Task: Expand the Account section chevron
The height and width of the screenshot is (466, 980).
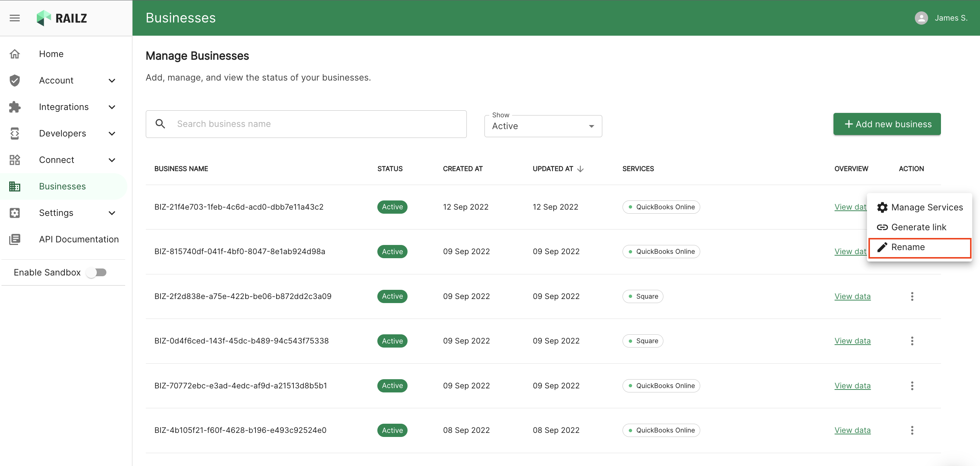Action: pos(112,81)
